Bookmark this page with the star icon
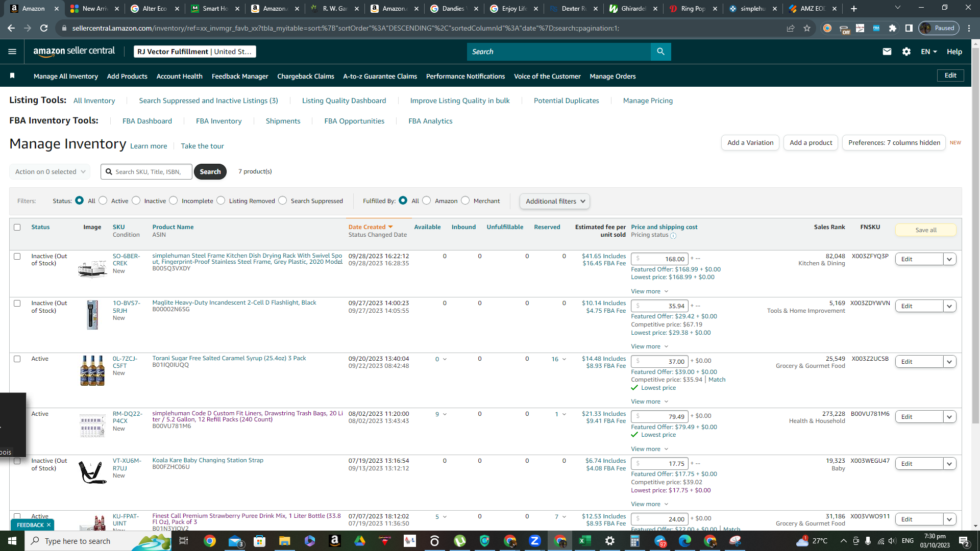 pos(807,28)
